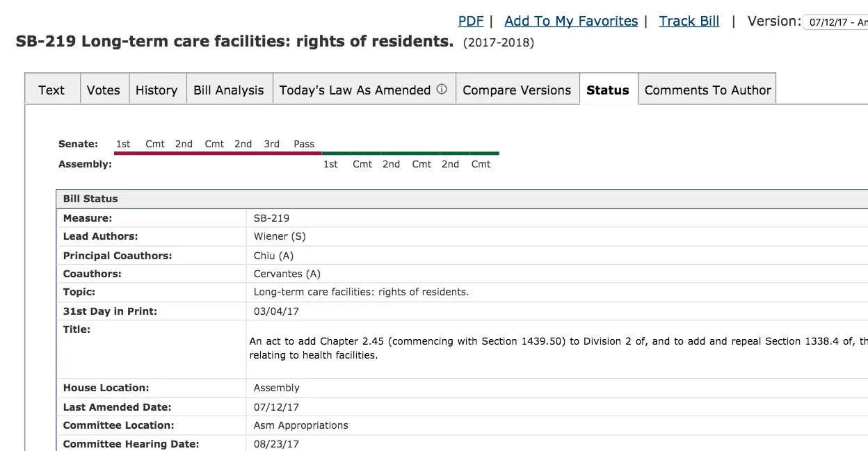Switch to the Text tab
Screen dimensions: 868x451
point(51,90)
